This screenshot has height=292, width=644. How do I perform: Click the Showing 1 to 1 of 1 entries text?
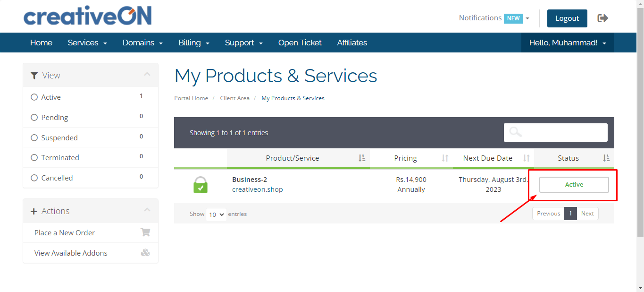tap(229, 133)
